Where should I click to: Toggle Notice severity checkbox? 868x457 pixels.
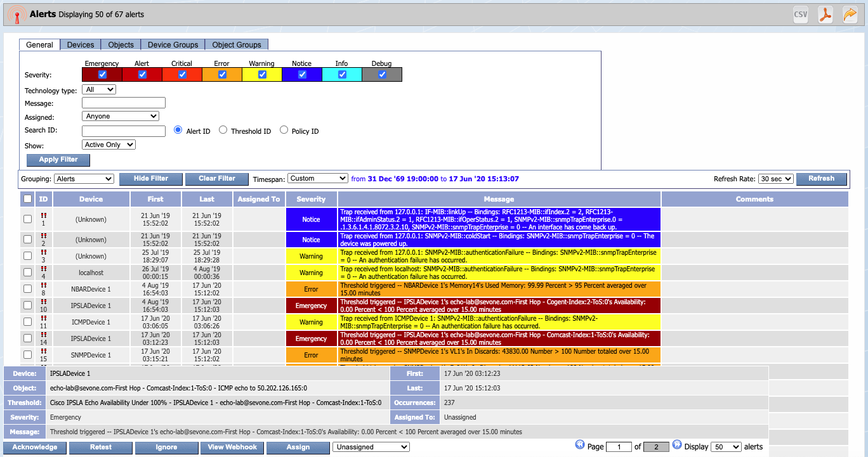pyautogui.click(x=302, y=75)
